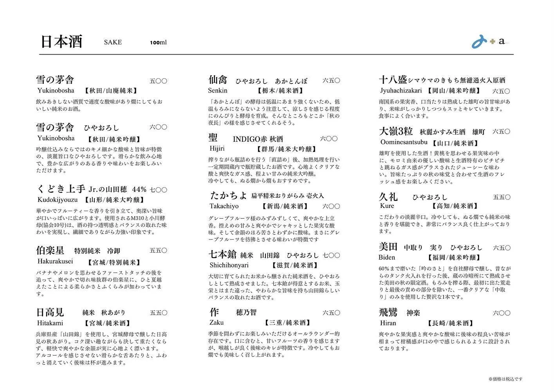
Task: Click the 【岡山/純米吟醸】 tag
Action: tap(454, 91)
